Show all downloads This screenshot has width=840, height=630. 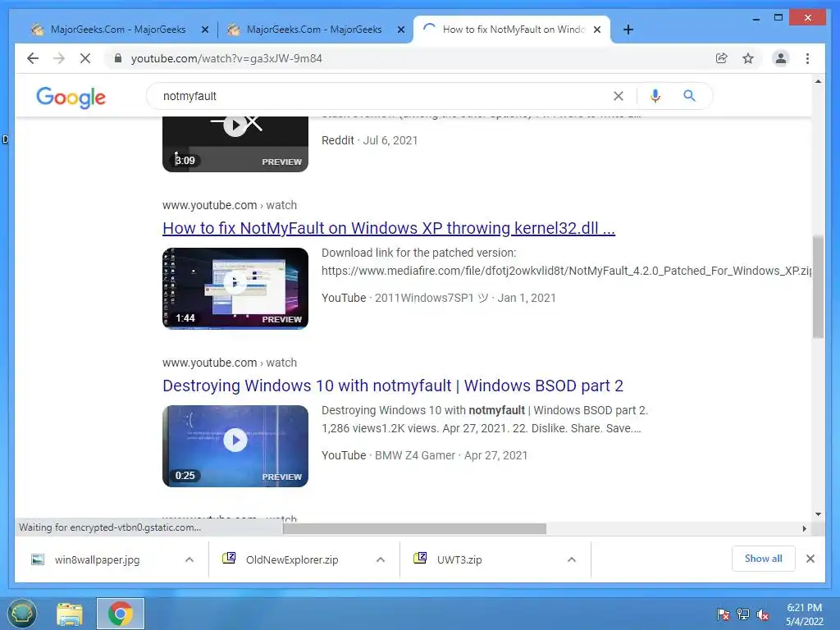point(764,559)
